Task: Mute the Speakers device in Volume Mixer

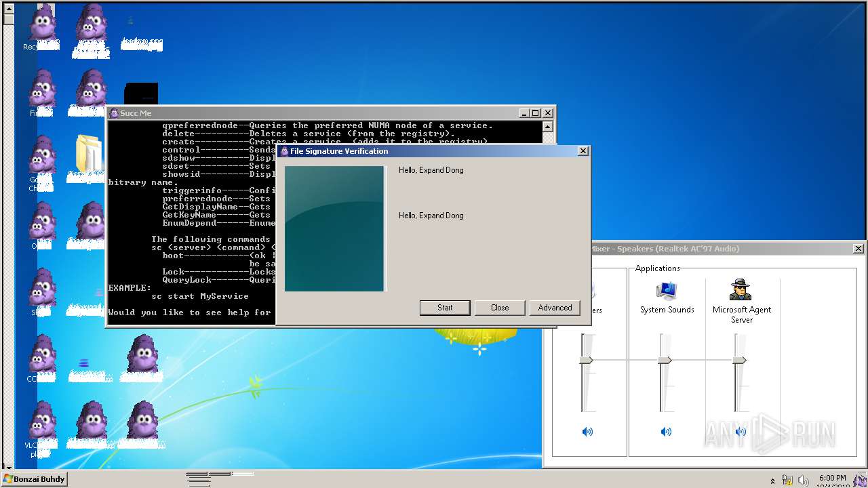Action: [x=587, y=432]
